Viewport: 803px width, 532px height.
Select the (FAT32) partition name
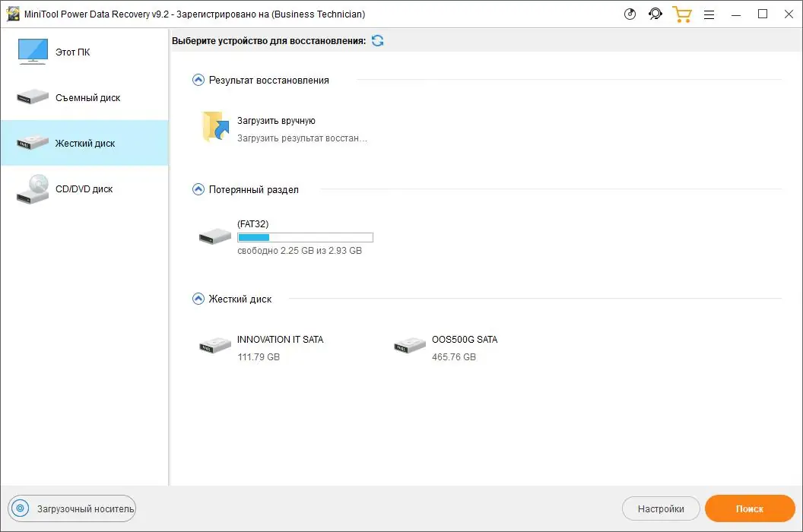pos(253,223)
